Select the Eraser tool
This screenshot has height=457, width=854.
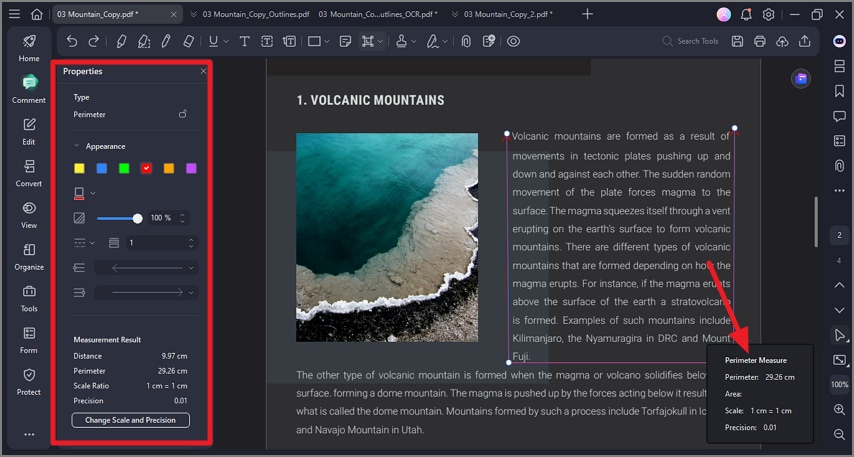point(188,41)
